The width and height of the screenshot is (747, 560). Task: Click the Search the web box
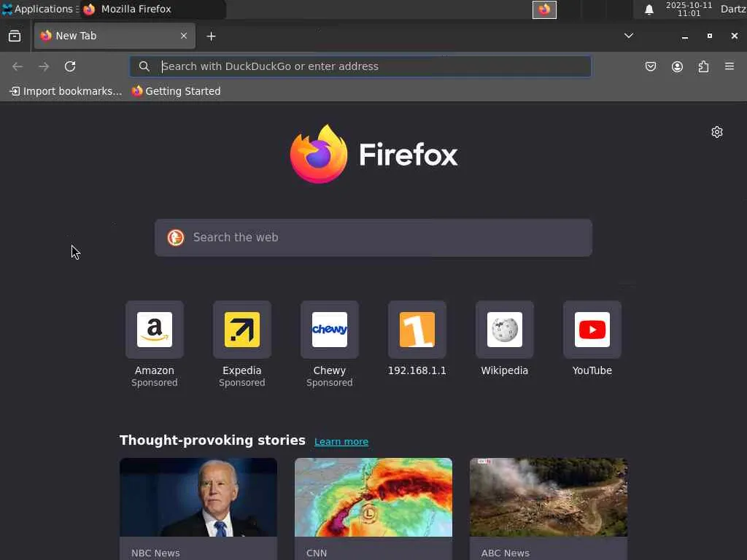373,238
